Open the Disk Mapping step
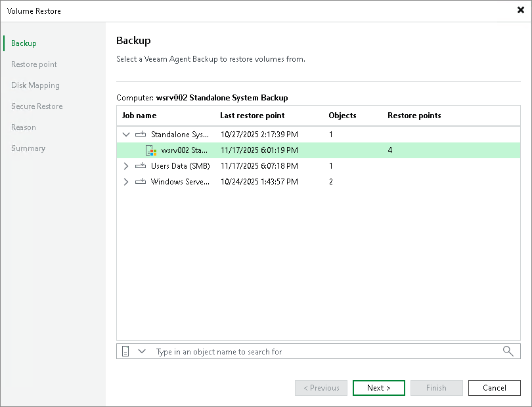The image size is (532, 407). (x=35, y=85)
